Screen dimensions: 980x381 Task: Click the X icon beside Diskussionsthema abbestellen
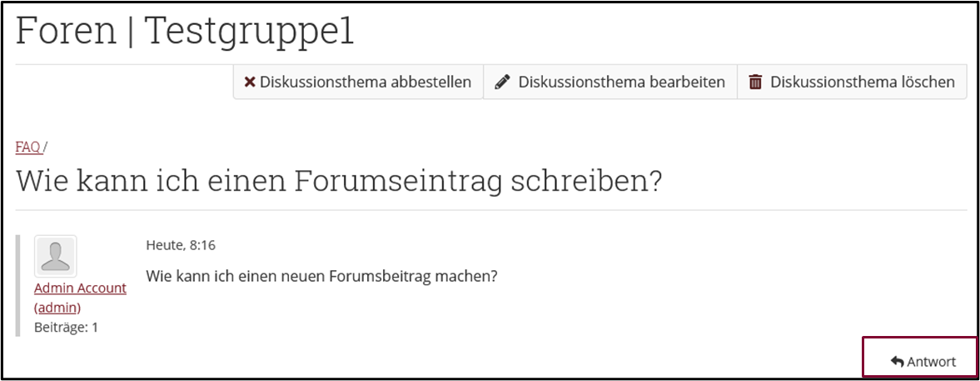249,83
